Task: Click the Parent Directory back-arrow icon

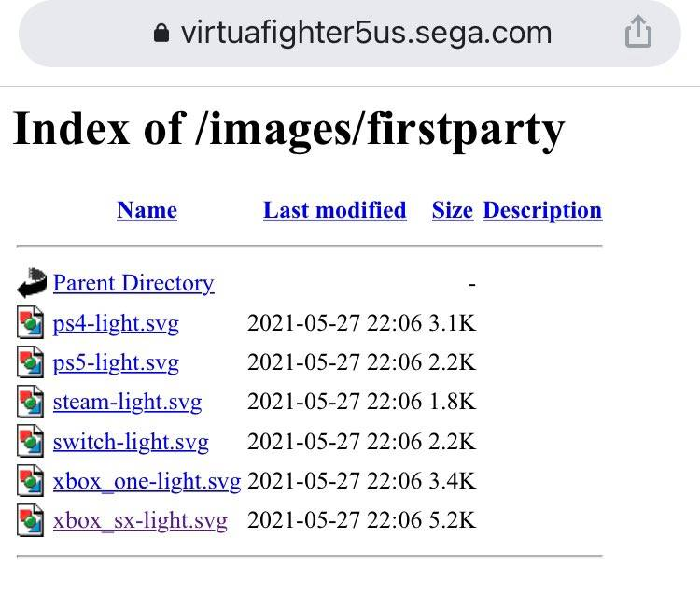Action: pyautogui.click(x=32, y=283)
